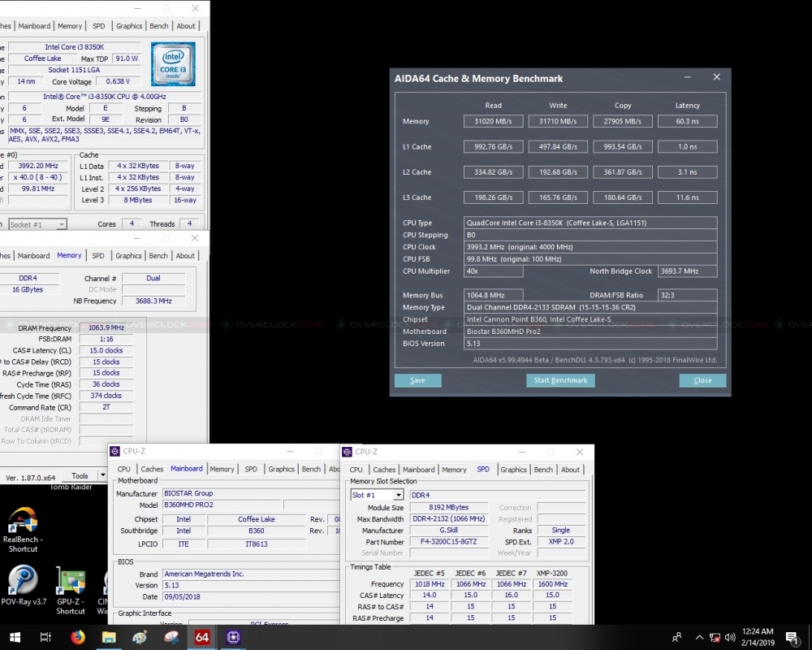The height and width of the screenshot is (650, 812).
Task: Open the About tab in the SPD window
Action: [570, 470]
